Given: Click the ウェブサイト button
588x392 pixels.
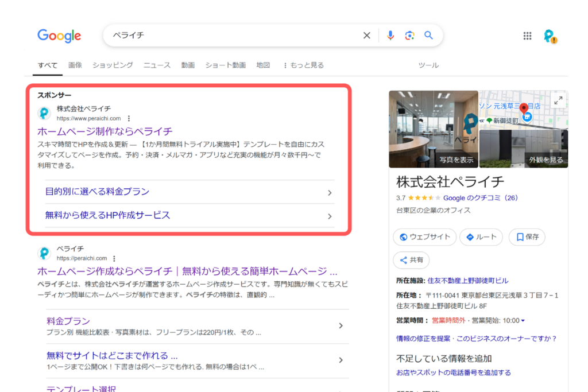Looking at the screenshot, I should click(x=424, y=236).
